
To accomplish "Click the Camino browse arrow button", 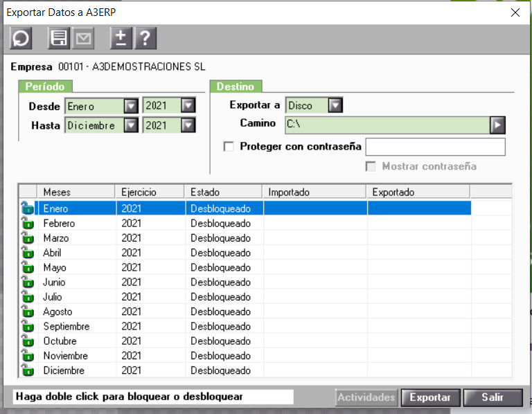I will [497, 125].
